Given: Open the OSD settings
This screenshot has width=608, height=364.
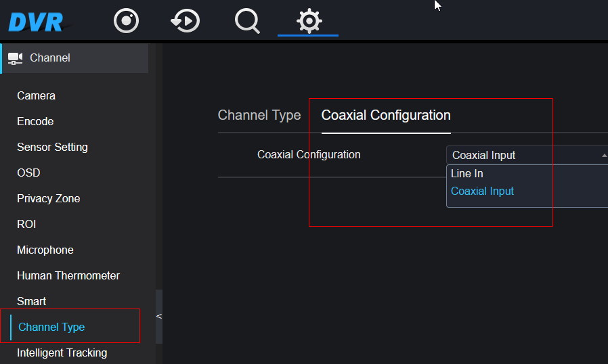Looking at the screenshot, I should (x=28, y=173).
